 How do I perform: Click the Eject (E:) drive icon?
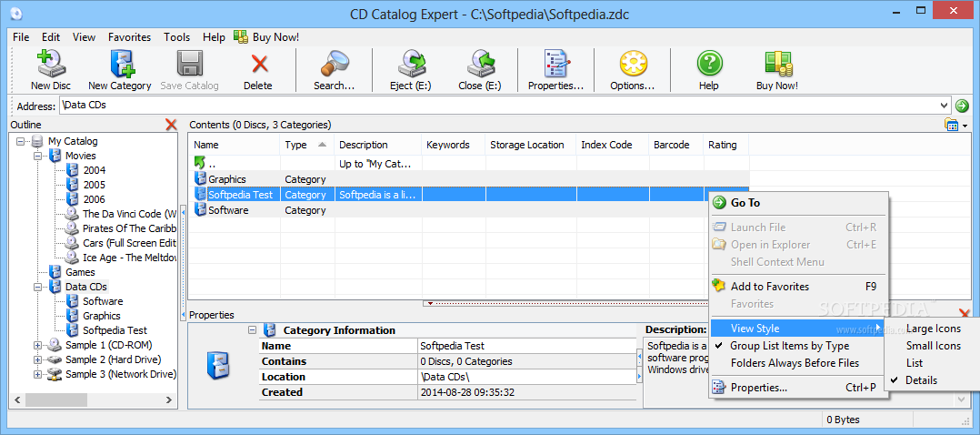tap(411, 63)
